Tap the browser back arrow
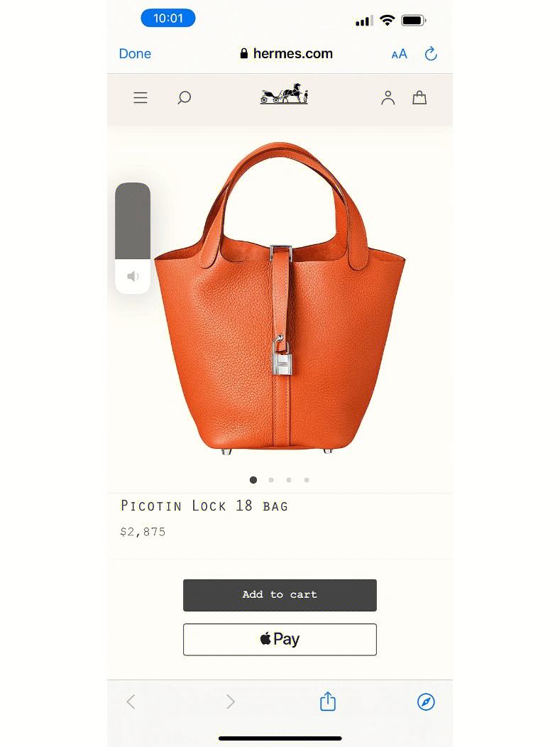 (131, 702)
